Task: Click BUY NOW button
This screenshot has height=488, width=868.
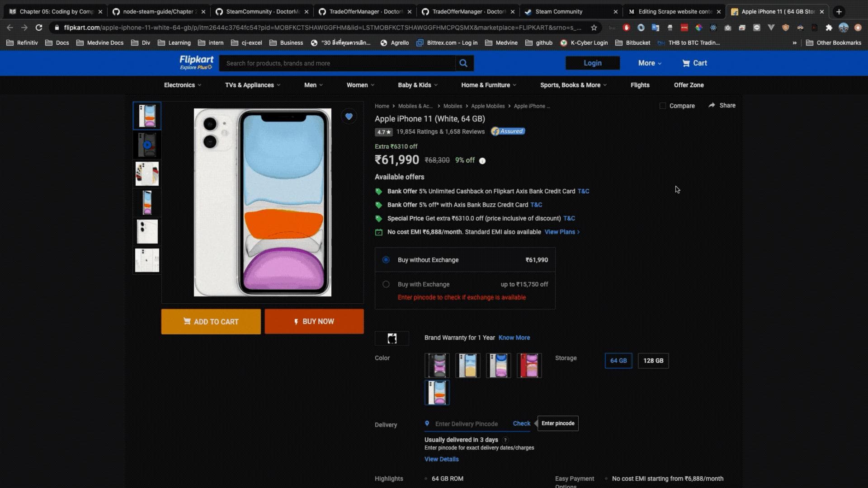Action: [x=314, y=322]
